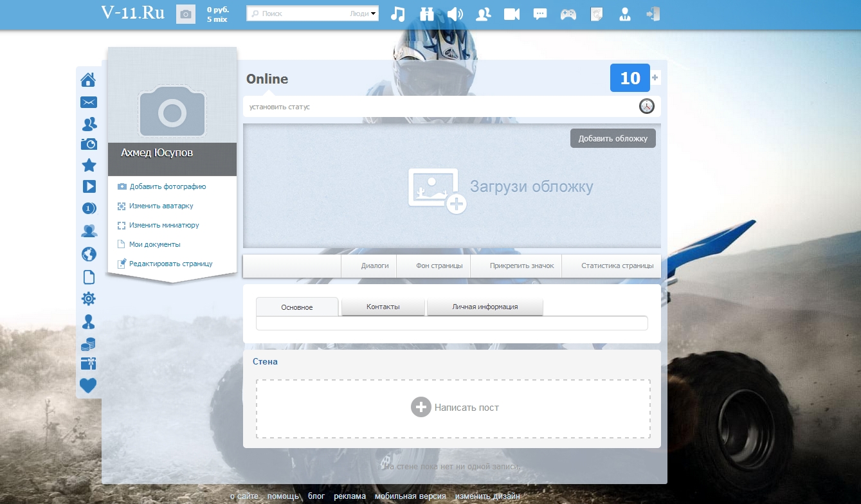Viewport: 861px width, 504px height.
Task: Select Статистика страницы in the profile menu
Action: pyautogui.click(x=617, y=265)
